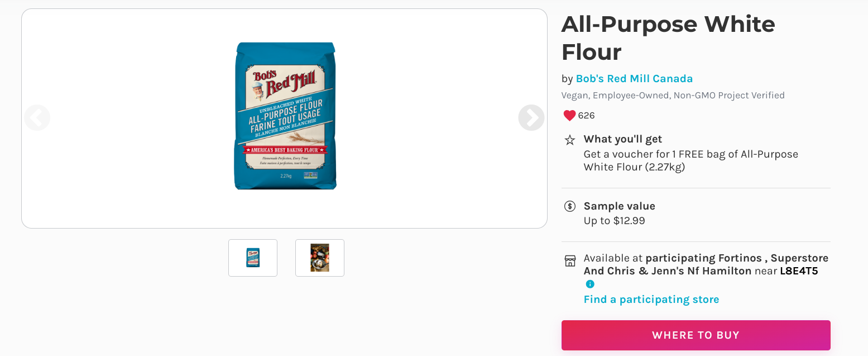
Task: Click the 626 likes count
Action: [x=587, y=116]
